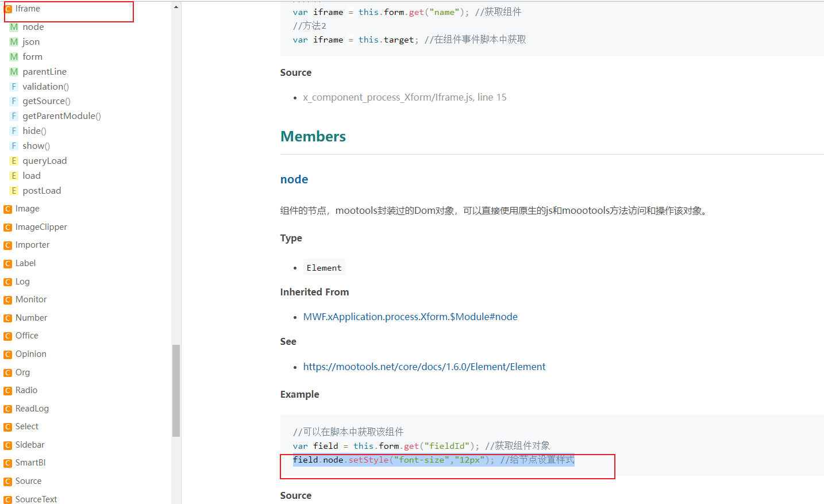Click the F icon beside getSource()
The height and width of the screenshot is (504, 824).
14,101
